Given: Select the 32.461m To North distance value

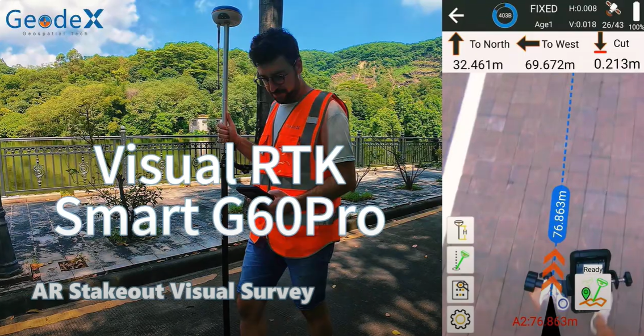Looking at the screenshot, I should pos(477,65).
